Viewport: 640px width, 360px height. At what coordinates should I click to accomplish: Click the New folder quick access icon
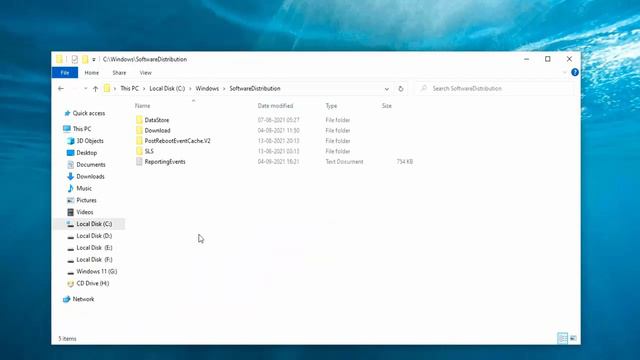pos(85,59)
